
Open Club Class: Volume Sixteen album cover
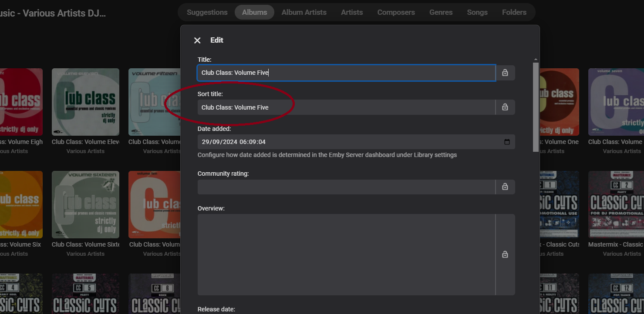click(85, 204)
